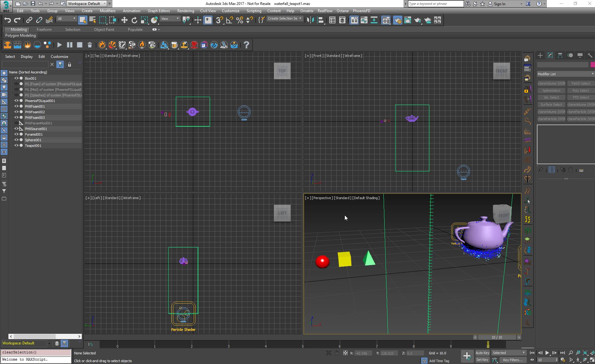Activate the Select and Move tool
Viewport: 595px width, 364px height.
tap(124, 20)
